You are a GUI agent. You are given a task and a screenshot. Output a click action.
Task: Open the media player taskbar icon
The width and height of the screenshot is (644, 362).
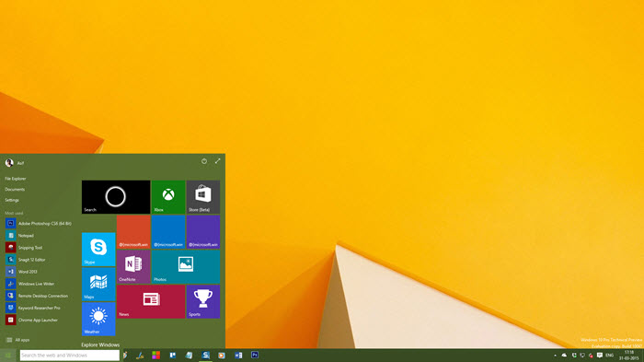[x=222, y=356]
